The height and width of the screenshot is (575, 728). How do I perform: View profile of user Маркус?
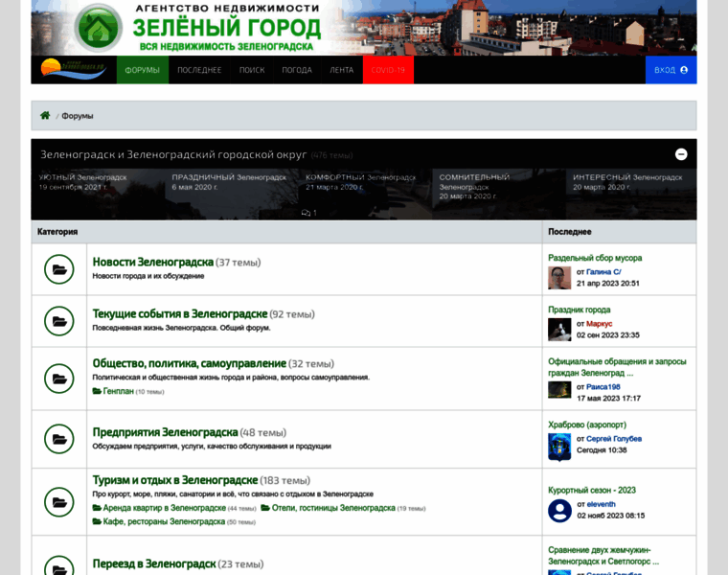coord(599,324)
